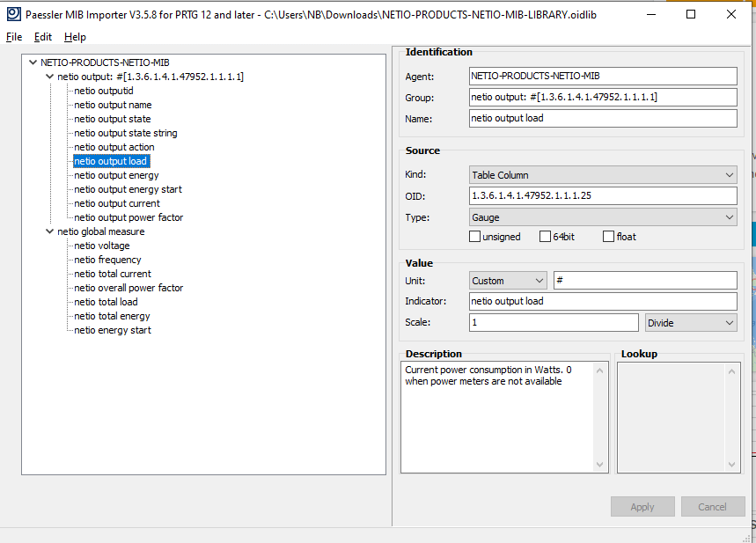The image size is (756, 543).
Task: Collapse the netio global measure group
Action: point(49,231)
